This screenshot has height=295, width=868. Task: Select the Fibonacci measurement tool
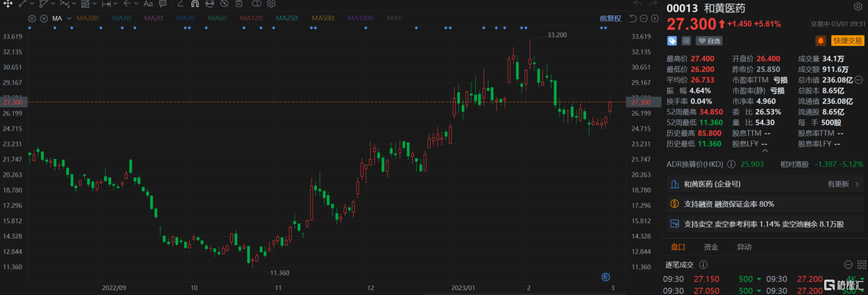(86, 4)
